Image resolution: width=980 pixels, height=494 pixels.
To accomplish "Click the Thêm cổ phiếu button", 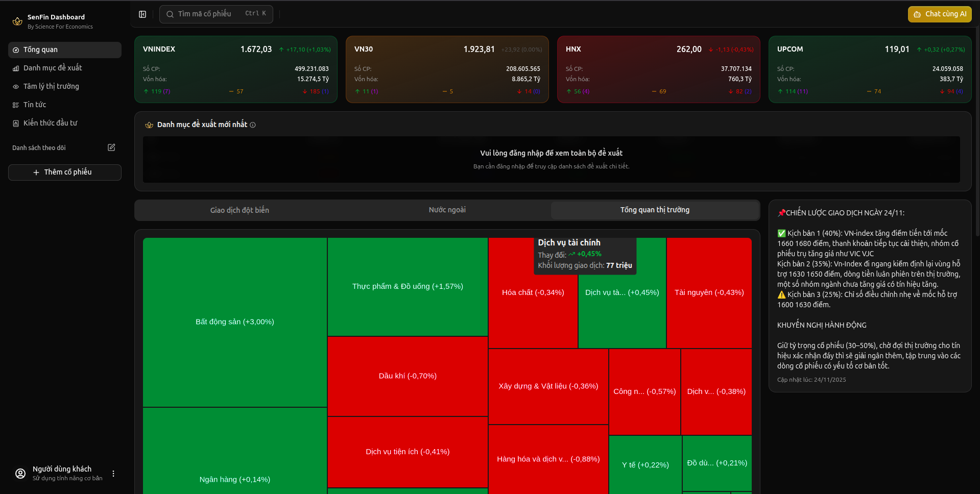I will [x=64, y=172].
